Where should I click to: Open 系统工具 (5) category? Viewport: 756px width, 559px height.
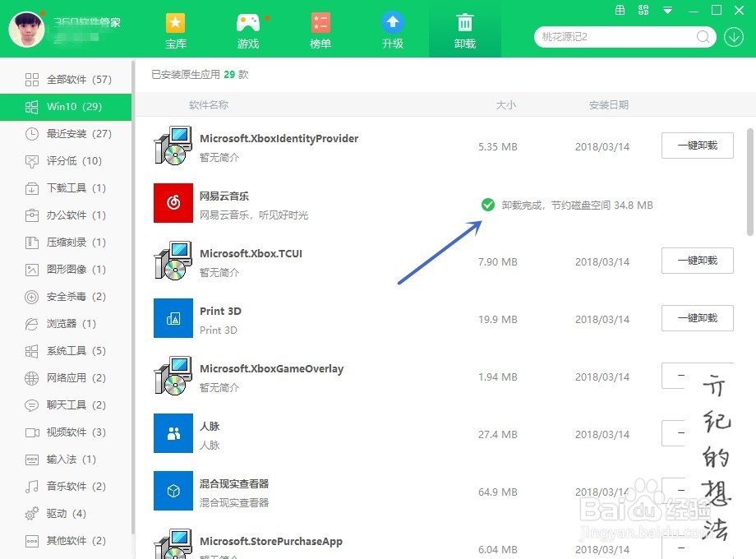click(x=66, y=351)
